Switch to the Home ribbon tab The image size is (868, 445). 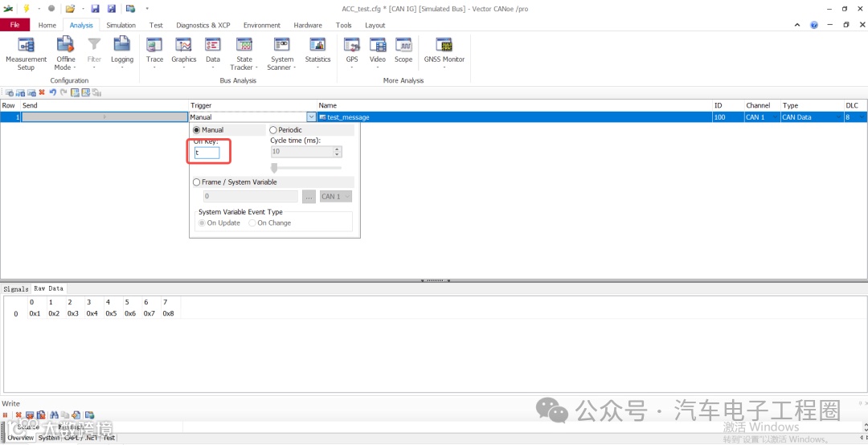pyautogui.click(x=47, y=25)
